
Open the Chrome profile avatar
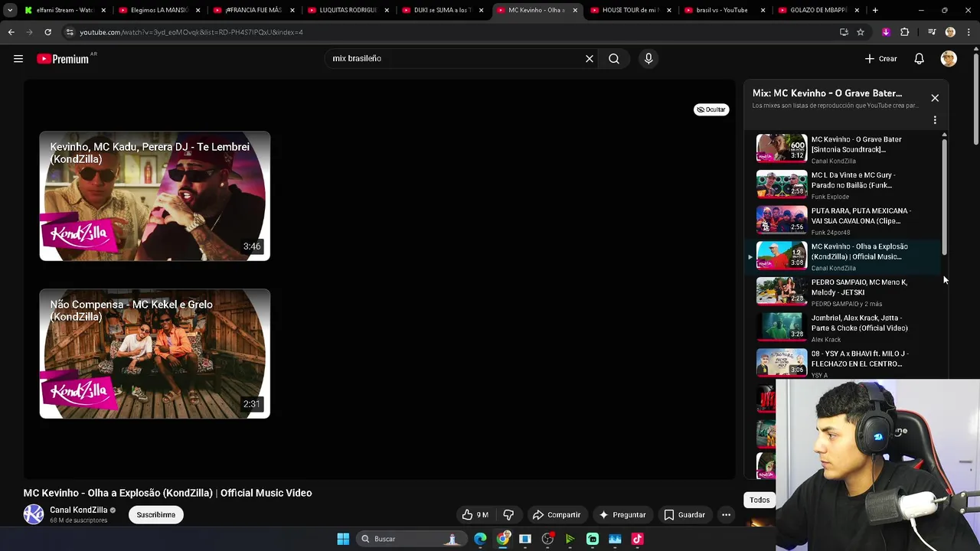[950, 32]
